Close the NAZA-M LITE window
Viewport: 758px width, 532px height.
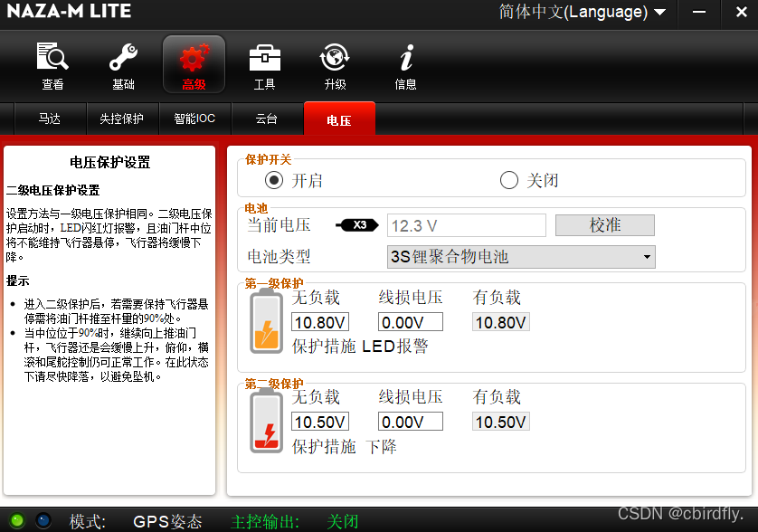[x=741, y=12]
